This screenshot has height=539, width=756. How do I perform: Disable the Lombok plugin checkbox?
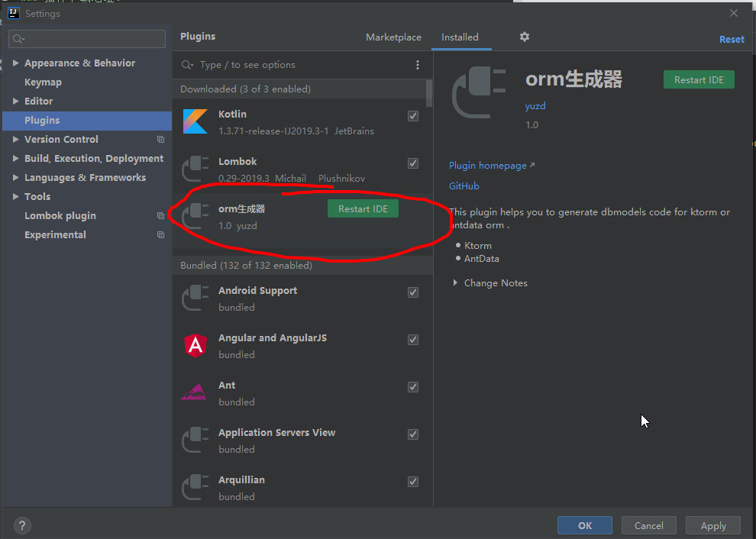[413, 163]
